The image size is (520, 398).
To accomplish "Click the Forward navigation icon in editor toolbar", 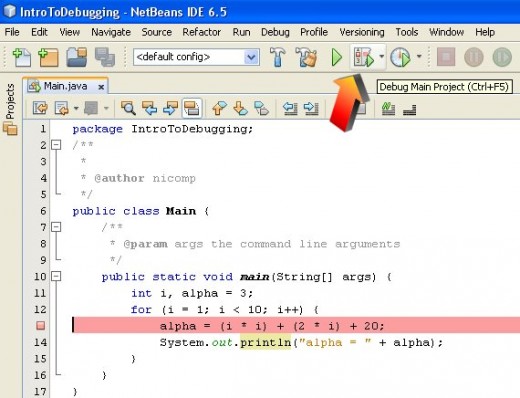I will 61,108.
